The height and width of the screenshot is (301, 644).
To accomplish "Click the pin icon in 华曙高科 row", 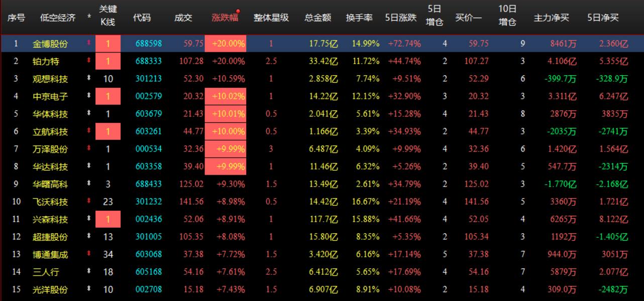I will pos(89,184).
